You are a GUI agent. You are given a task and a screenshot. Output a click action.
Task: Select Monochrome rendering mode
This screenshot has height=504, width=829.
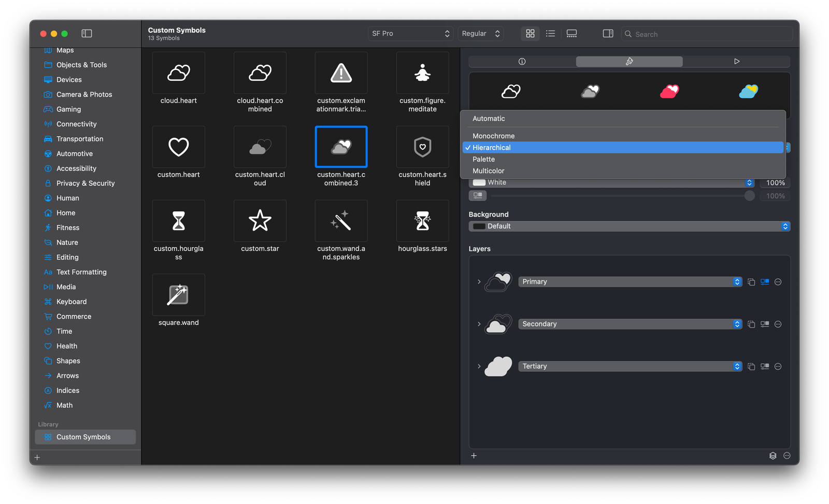click(493, 136)
